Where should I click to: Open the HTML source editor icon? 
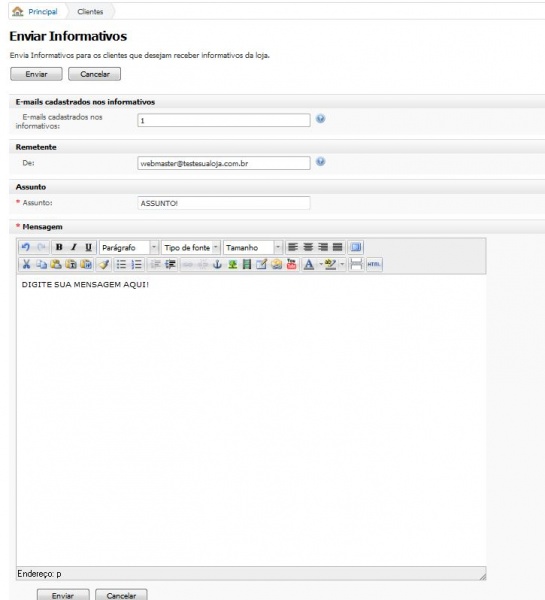[x=374, y=264]
